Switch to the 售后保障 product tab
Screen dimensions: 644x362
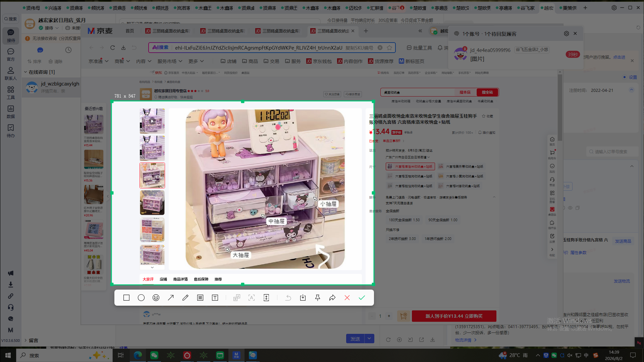[201, 279]
